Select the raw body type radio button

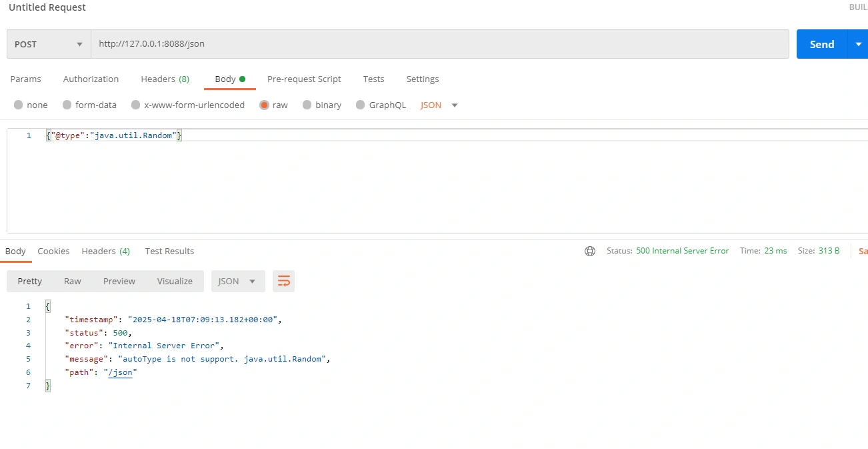(x=265, y=105)
